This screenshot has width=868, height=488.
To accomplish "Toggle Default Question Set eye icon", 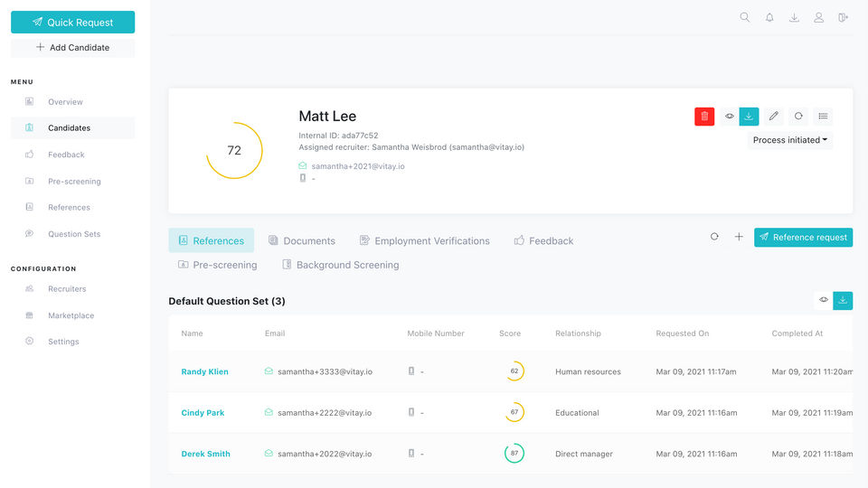I will pyautogui.click(x=824, y=300).
